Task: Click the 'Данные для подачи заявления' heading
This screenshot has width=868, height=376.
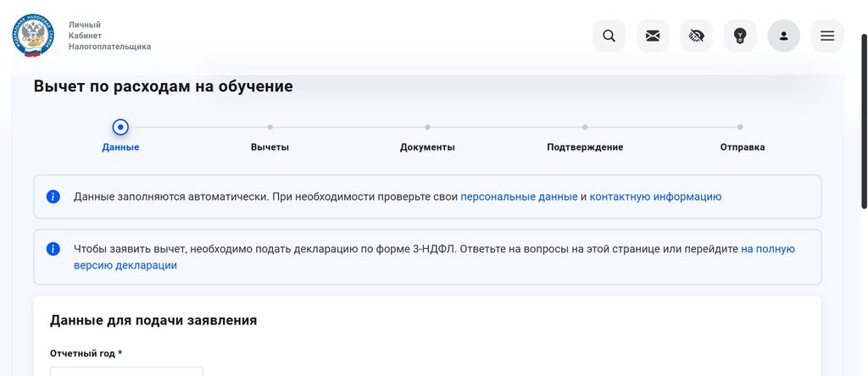Action: (153, 320)
